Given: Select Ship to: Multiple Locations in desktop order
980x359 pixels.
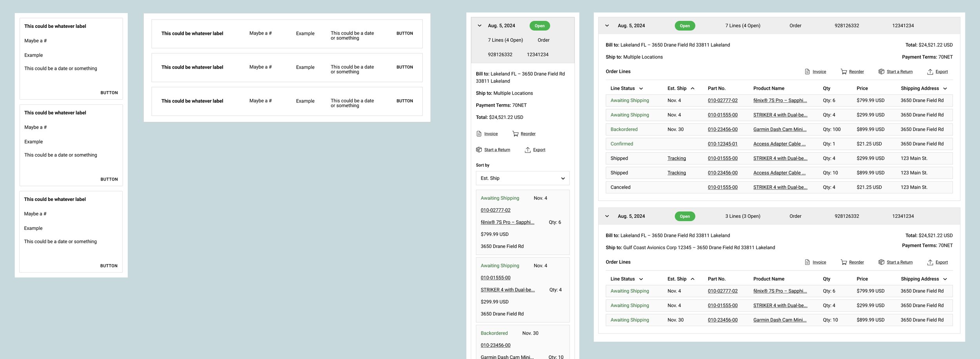Looking at the screenshot, I should [634, 57].
